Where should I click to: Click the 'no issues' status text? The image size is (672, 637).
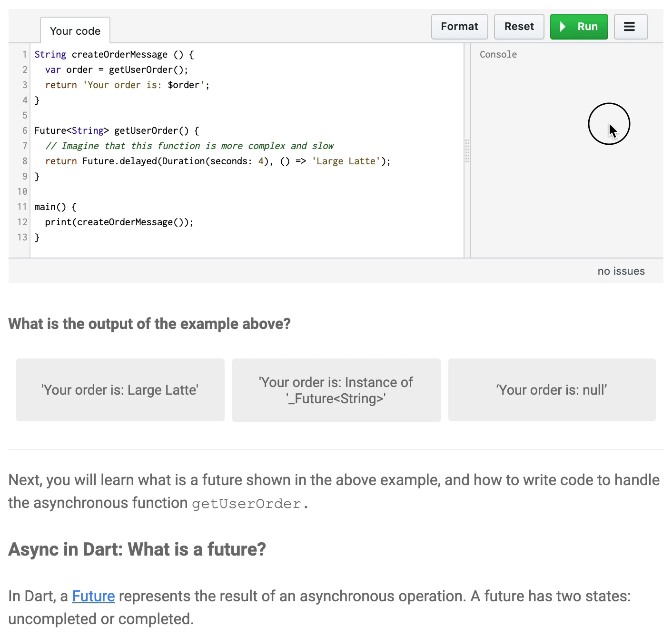pos(621,271)
